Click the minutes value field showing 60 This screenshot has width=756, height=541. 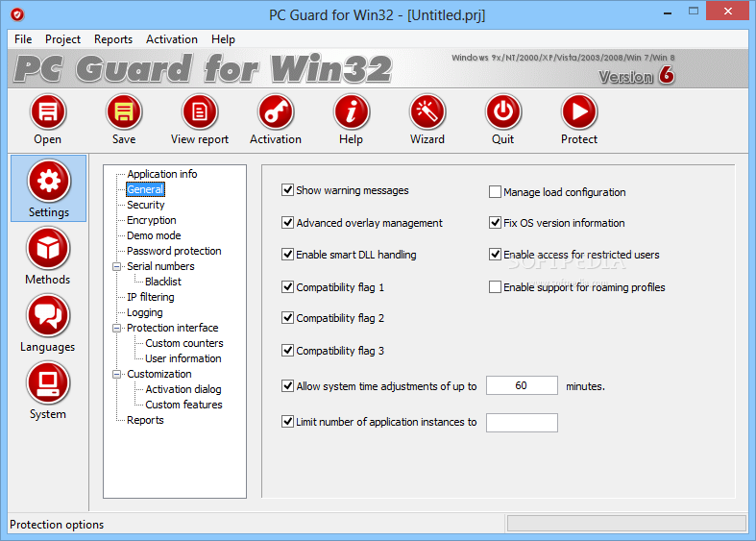click(x=522, y=385)
